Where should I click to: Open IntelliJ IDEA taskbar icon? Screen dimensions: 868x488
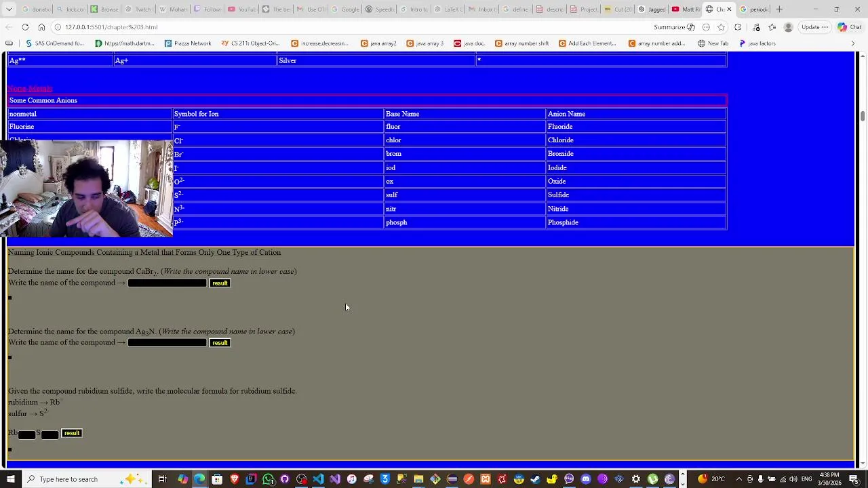click(252, 479)
